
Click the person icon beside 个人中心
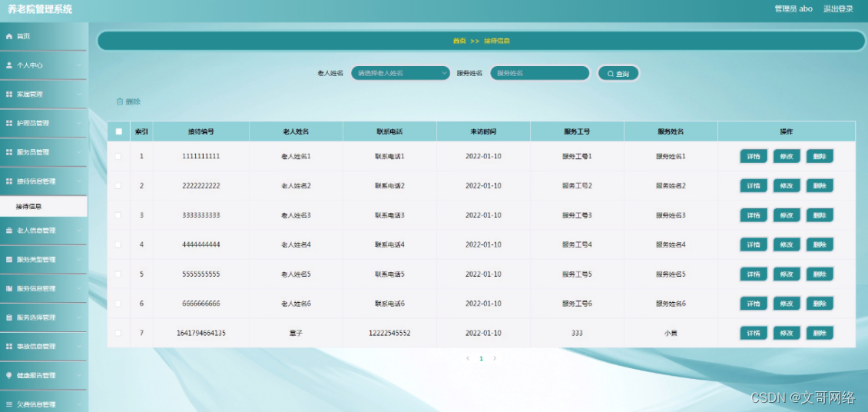click(9, 65)
